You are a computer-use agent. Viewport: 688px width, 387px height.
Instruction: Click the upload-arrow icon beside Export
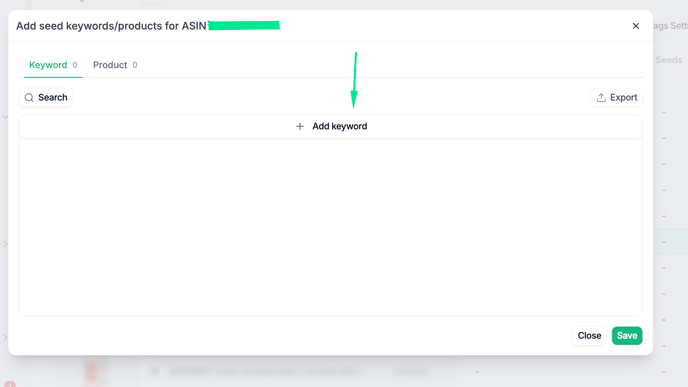pos(601,97)
